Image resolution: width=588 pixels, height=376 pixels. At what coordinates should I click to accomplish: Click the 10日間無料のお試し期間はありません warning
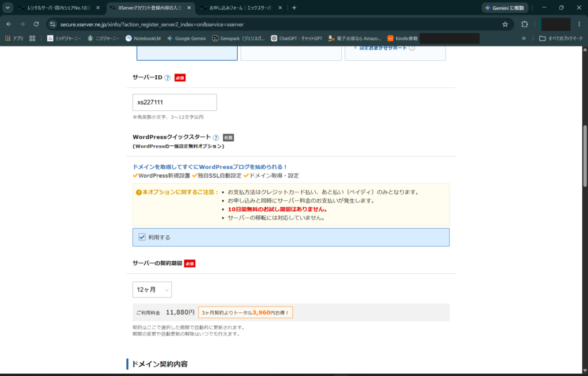(277, 209)
